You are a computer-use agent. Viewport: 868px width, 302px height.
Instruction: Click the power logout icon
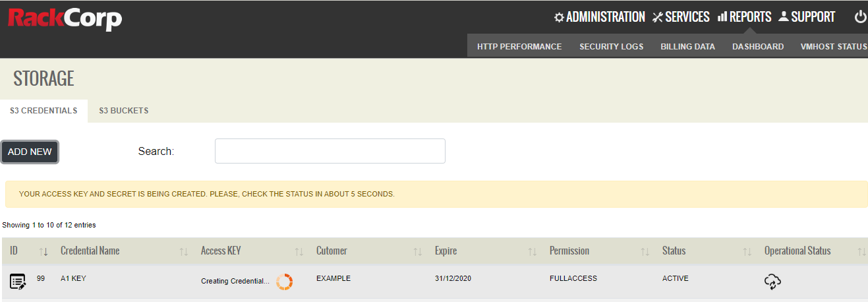pos(860,17)
